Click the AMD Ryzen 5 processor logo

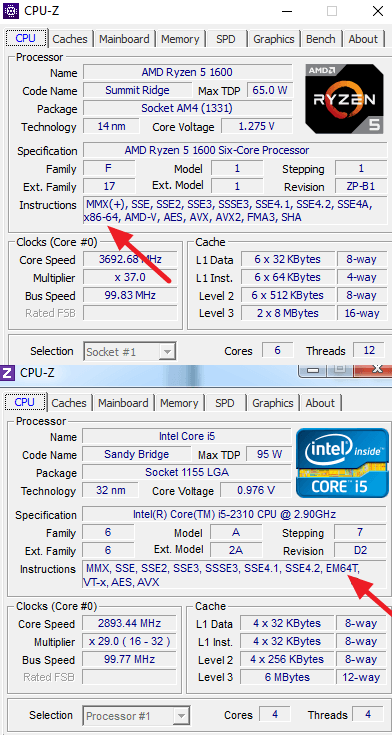[x=344, y=99]
